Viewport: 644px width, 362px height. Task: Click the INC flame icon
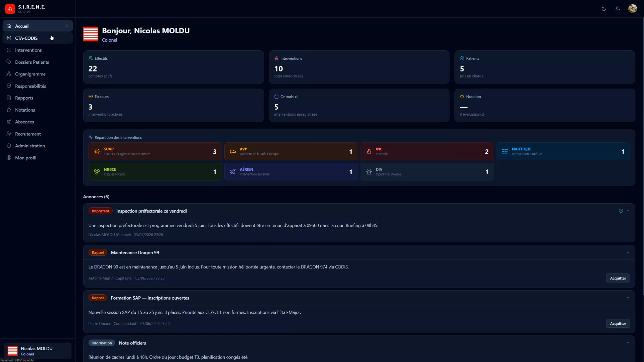369,152
